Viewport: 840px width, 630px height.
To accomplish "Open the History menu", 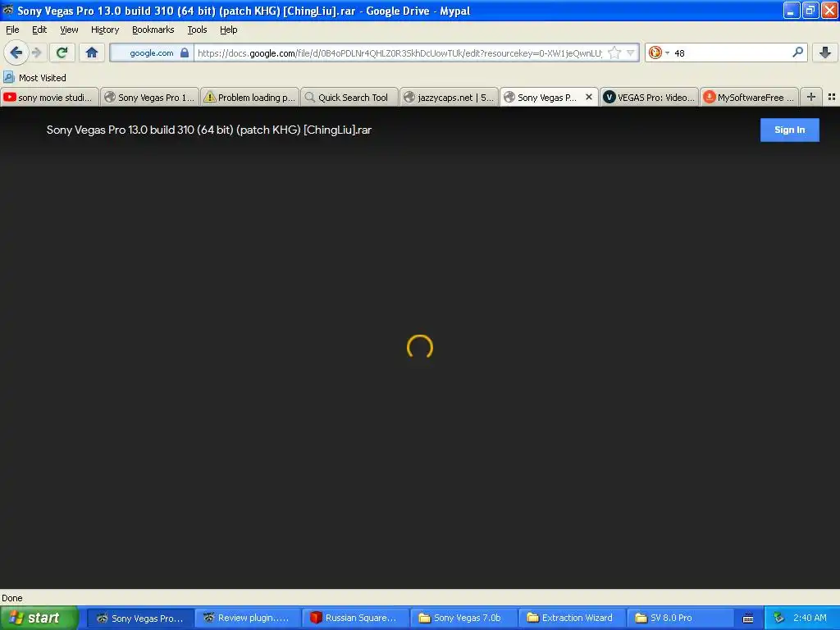I will (104, 30).
